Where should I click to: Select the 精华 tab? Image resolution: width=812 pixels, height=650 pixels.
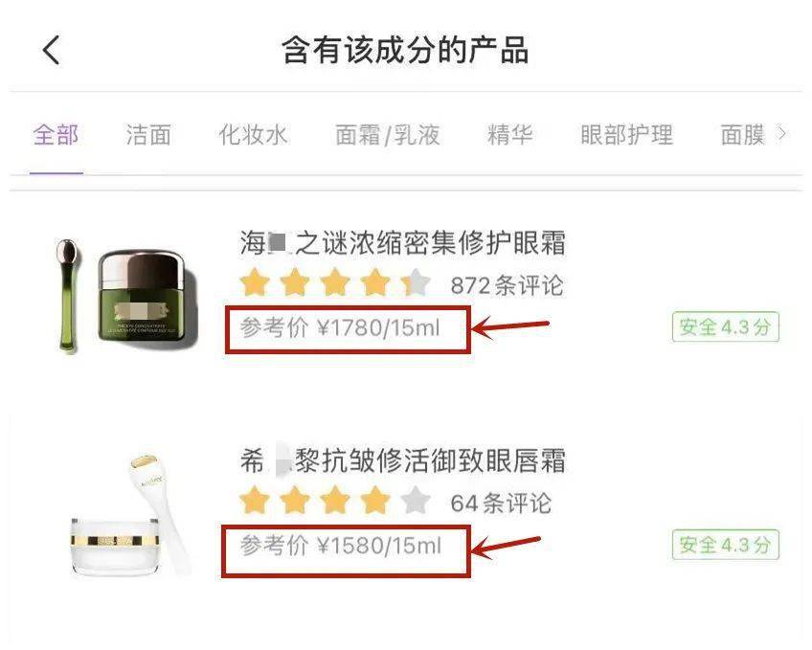pos(509,135)
